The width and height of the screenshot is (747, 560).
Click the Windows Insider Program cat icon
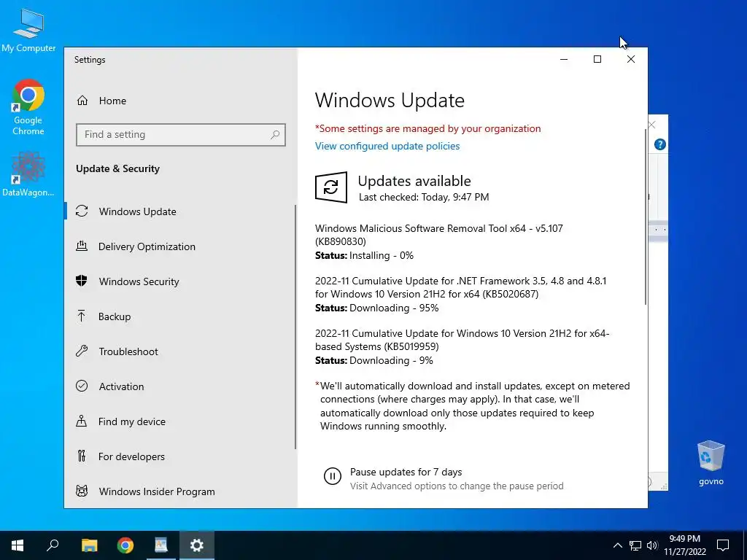(x=82, y=491)
